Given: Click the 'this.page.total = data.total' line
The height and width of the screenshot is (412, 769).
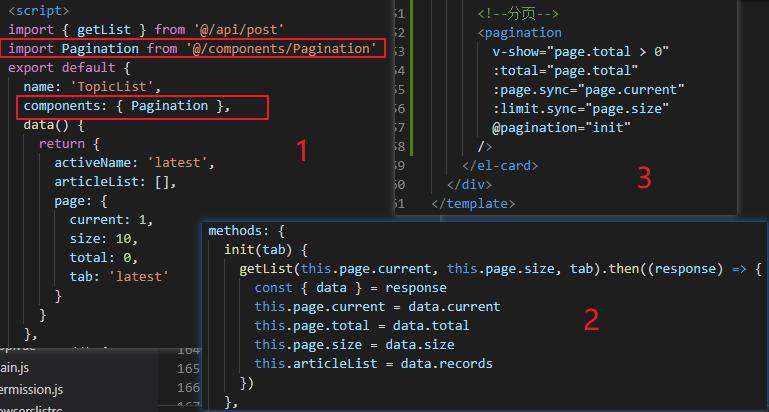Looking at the screenshot, I should point(362,326).
